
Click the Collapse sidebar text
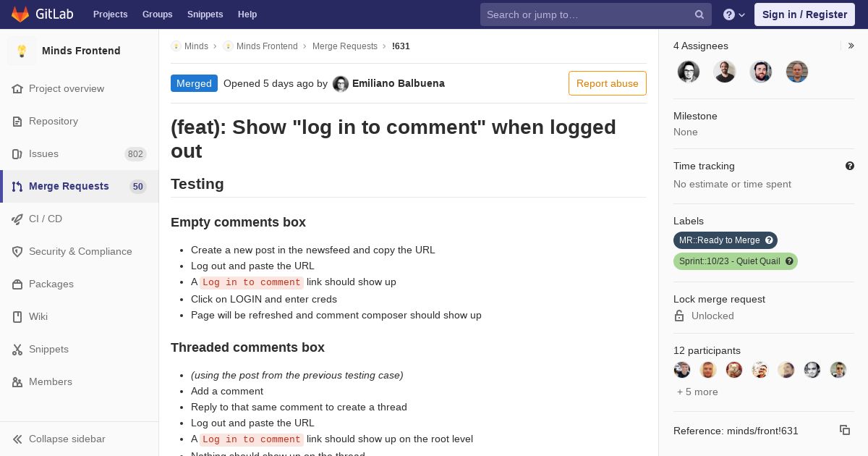(x=67, y=439)
